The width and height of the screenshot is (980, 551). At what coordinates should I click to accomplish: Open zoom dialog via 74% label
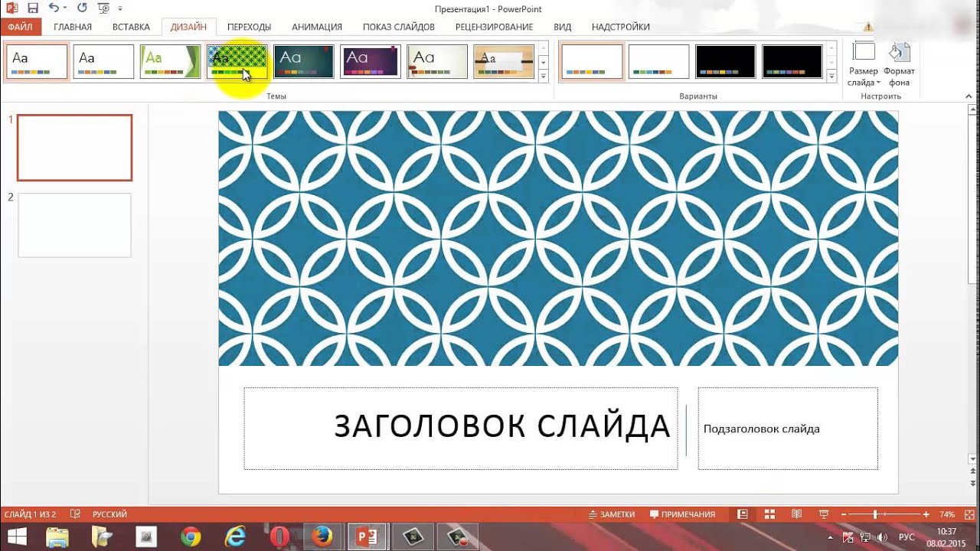click(x=947, y=514)
